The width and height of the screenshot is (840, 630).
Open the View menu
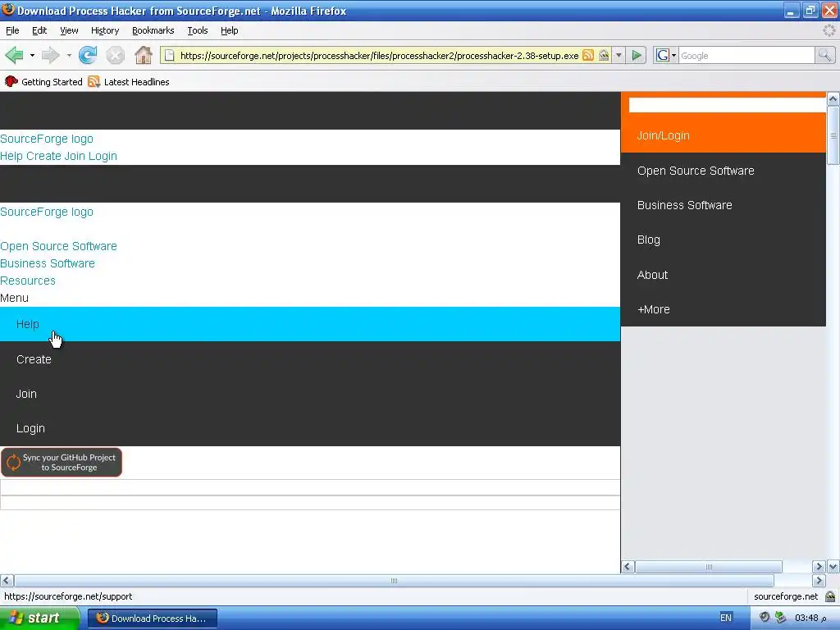(69, 30)
